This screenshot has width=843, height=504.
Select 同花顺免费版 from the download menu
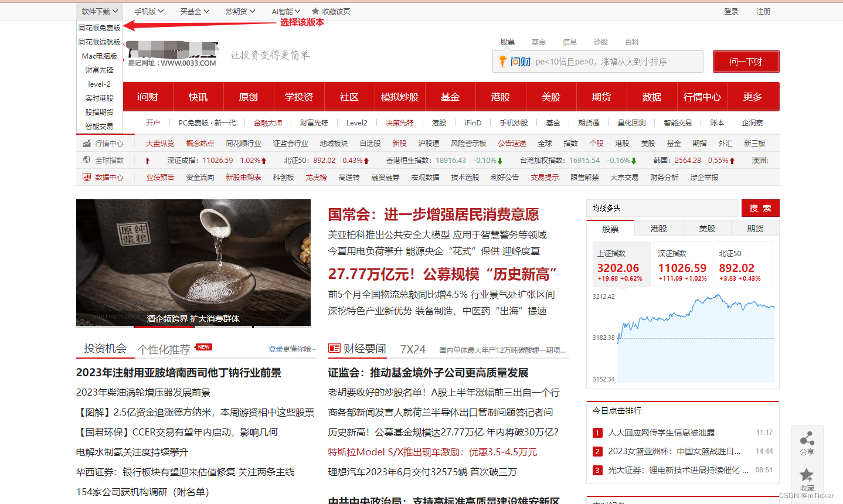coord(100,28)
